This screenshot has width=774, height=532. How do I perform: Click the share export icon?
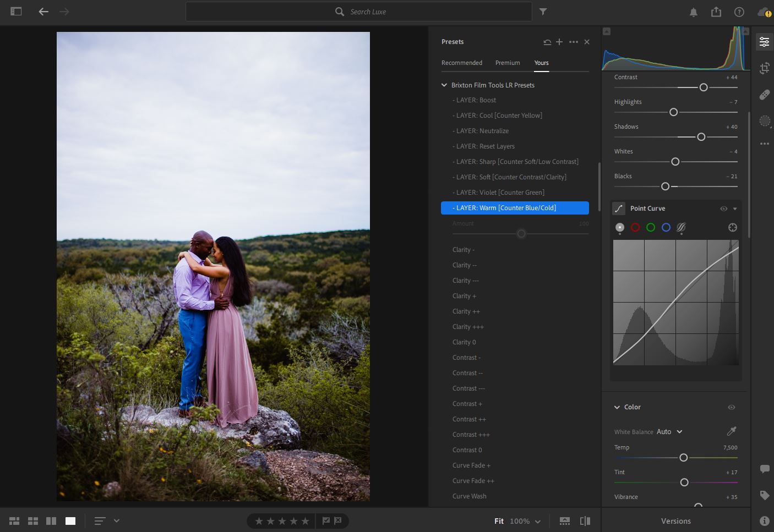point(716,12)
